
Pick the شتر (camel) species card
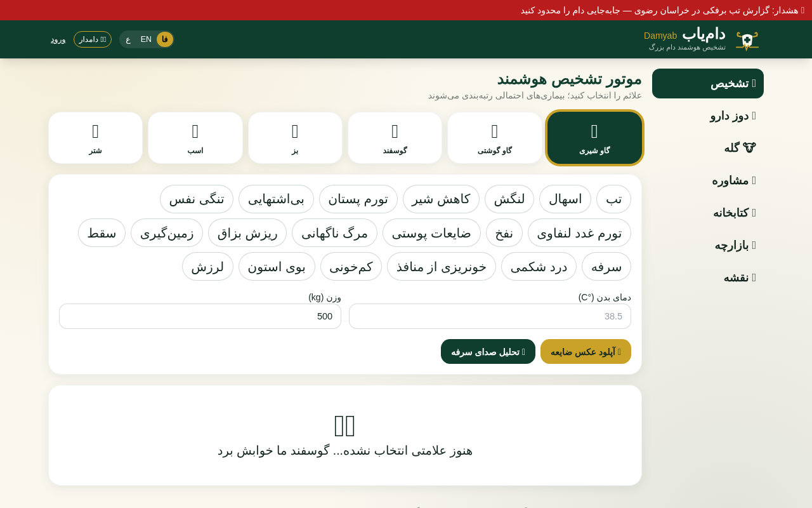tap(96, 138)
